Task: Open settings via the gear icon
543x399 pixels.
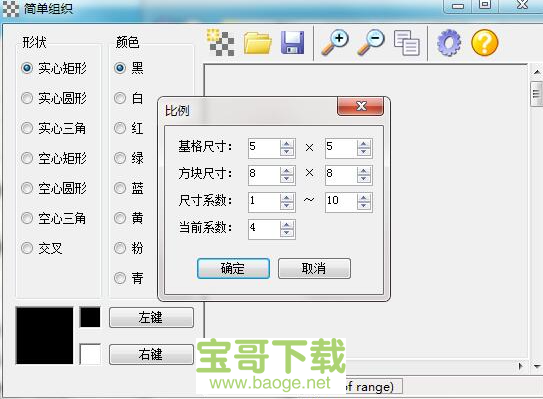Action: (449, 43)
